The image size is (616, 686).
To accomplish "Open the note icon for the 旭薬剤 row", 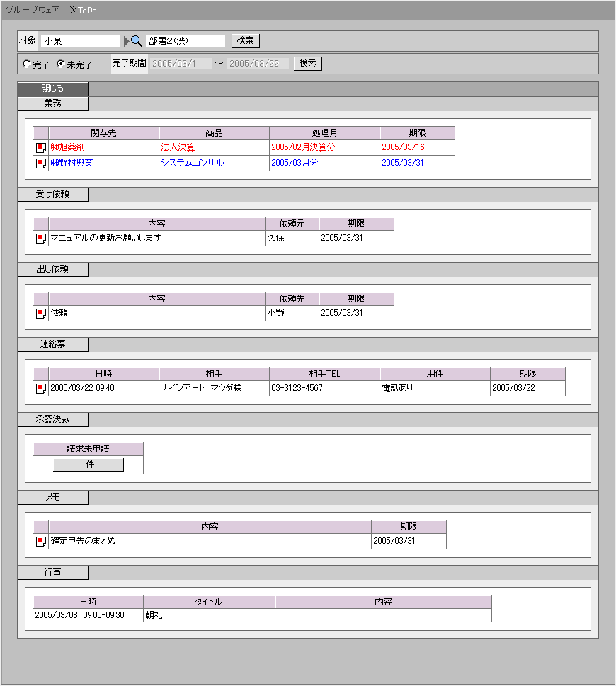I will tap(40, 148).
